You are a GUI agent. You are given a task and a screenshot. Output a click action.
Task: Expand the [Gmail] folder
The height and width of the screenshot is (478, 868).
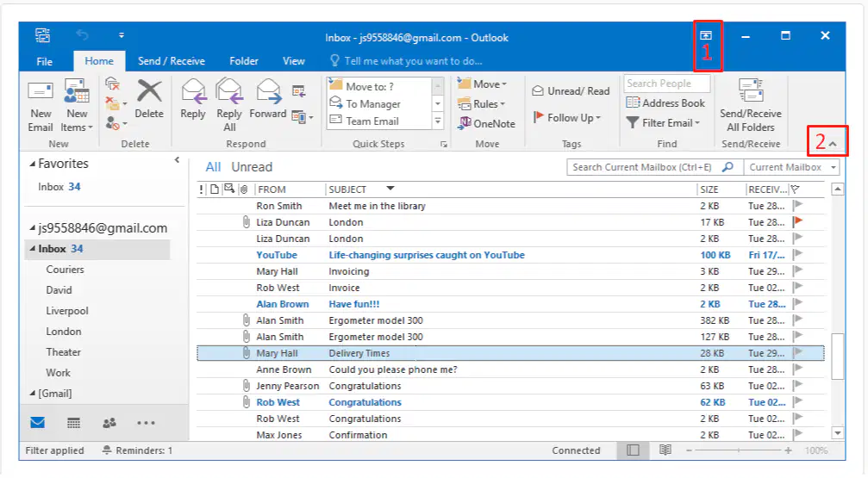(33, 394)
